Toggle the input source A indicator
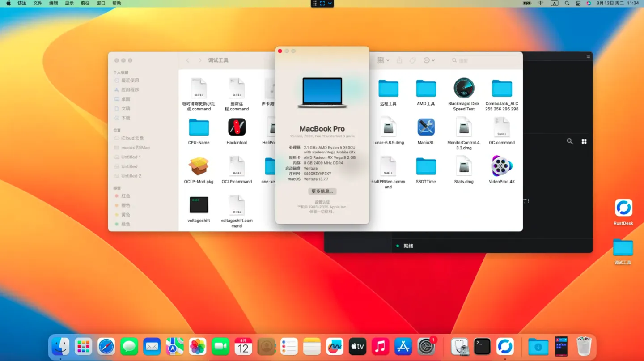The height and width of the screenshot is (361, 644). pos(555,3)
